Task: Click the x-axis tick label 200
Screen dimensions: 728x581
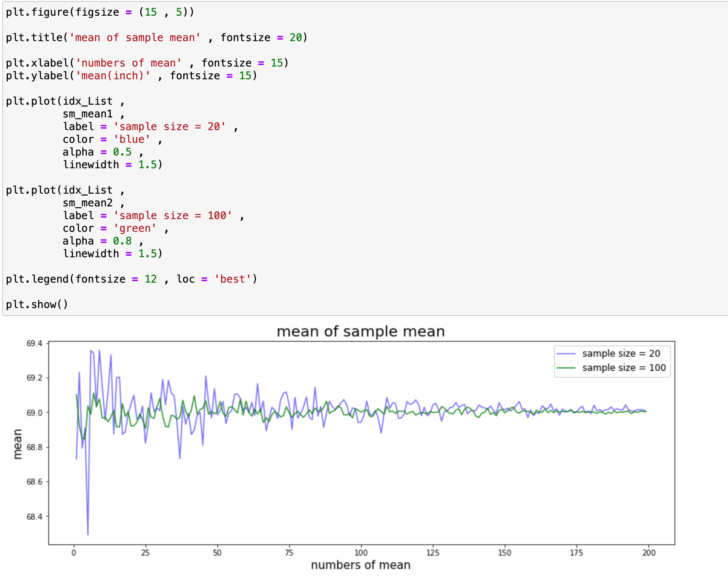Action: click(649, 553)
